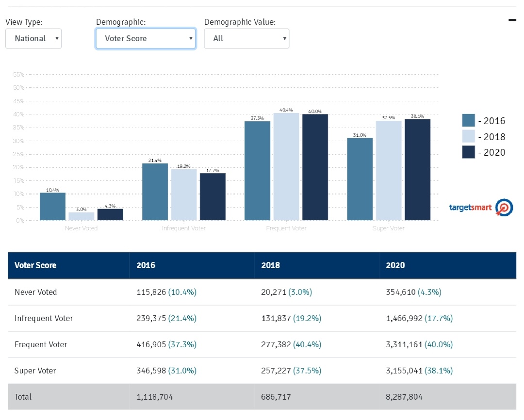Click the cell 416,905 (37.3%)
The image size is (524, 420).
[x=166, y=344]
